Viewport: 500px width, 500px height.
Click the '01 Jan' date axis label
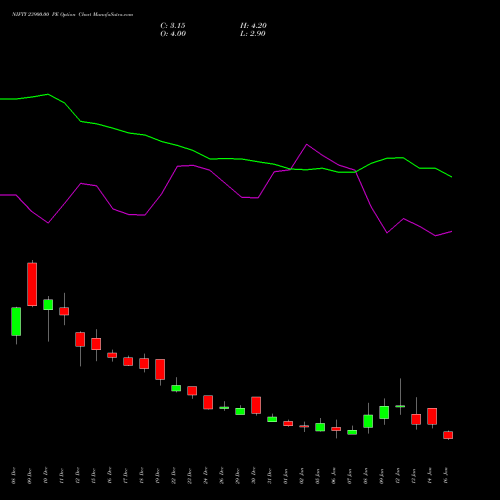[286, 476]
